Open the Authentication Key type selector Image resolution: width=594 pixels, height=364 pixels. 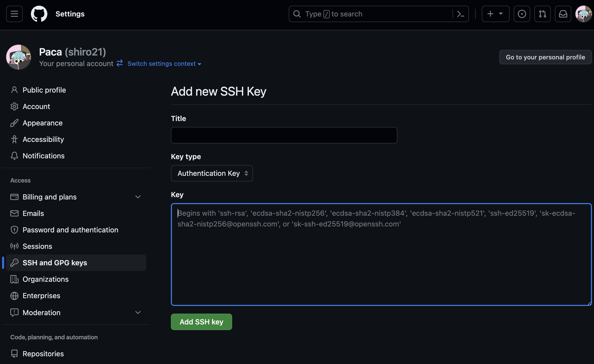(x=212, y=173)
